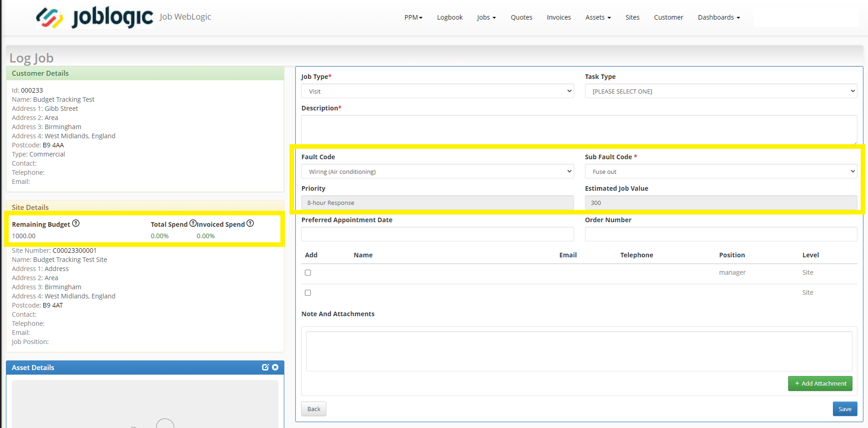Expand the PPM menu

tap(413, 17)
